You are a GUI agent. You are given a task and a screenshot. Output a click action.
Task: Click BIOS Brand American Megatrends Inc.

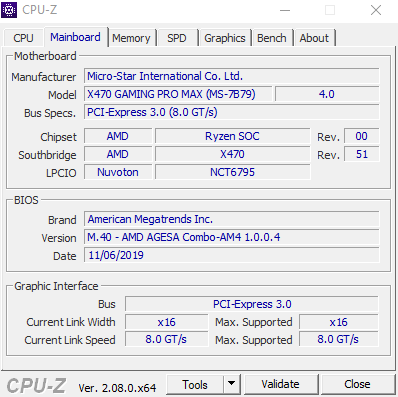[x=232, y=219]
